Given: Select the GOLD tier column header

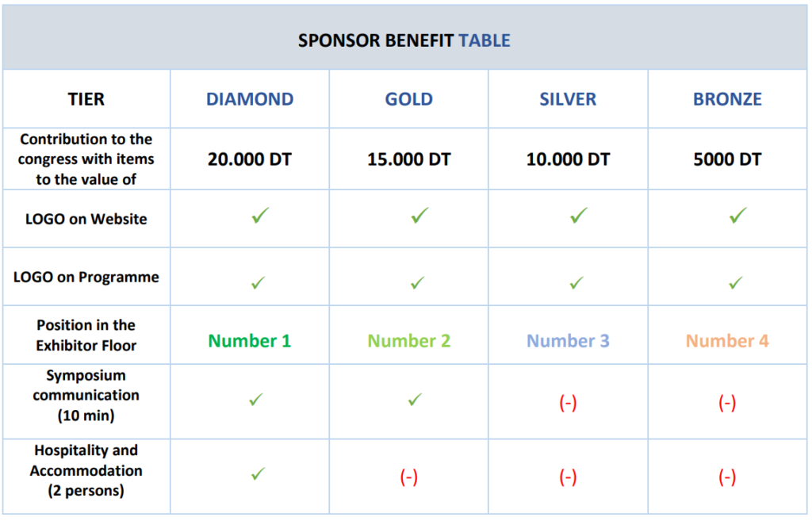Looking at the screenshot, I should (409, 99).
